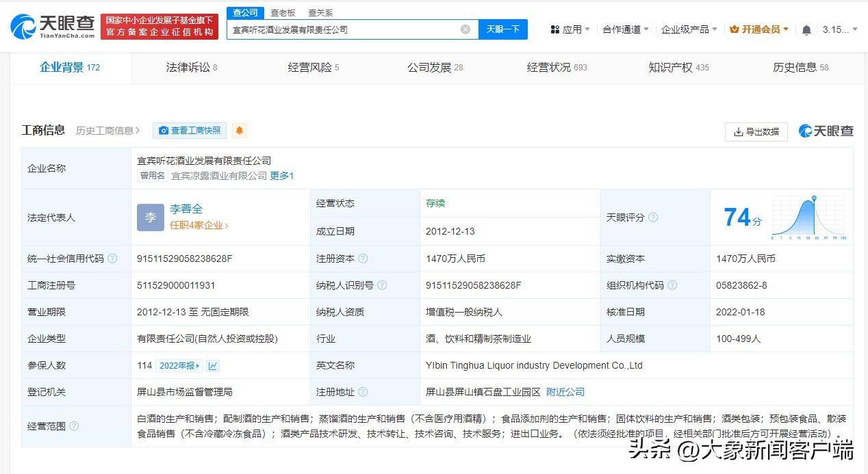Click the orange monitoring bell beside 查看工商快照
Viewport: 868px width, 474px height.
tap(238, 130)
